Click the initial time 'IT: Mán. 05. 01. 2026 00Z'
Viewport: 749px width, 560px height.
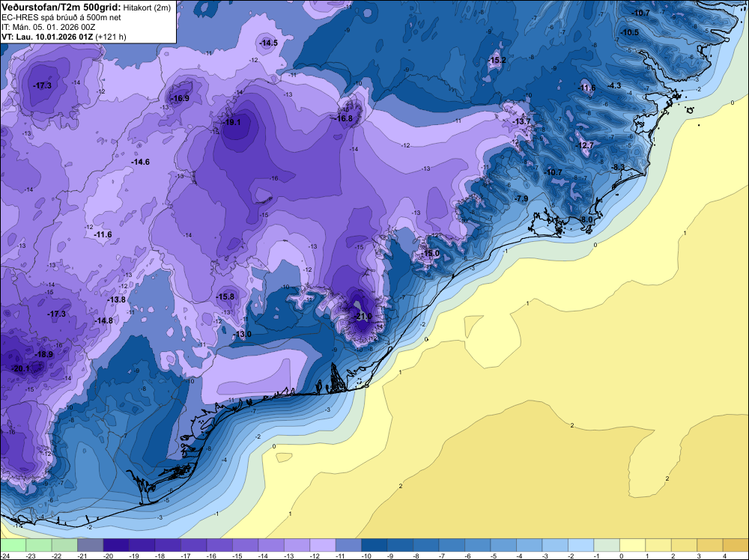pyautogui.click(x=48, y=27)
